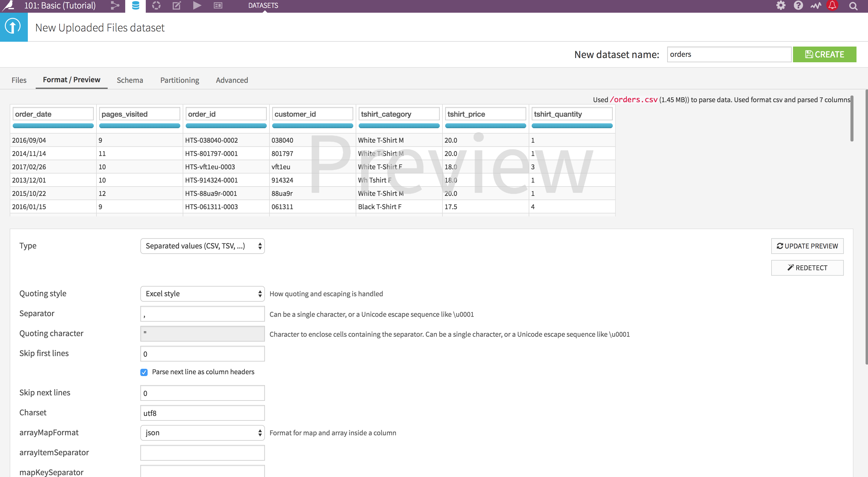868x477 pixels.
Task: Switch to the Partitioning tab
Action: [180, 80]
